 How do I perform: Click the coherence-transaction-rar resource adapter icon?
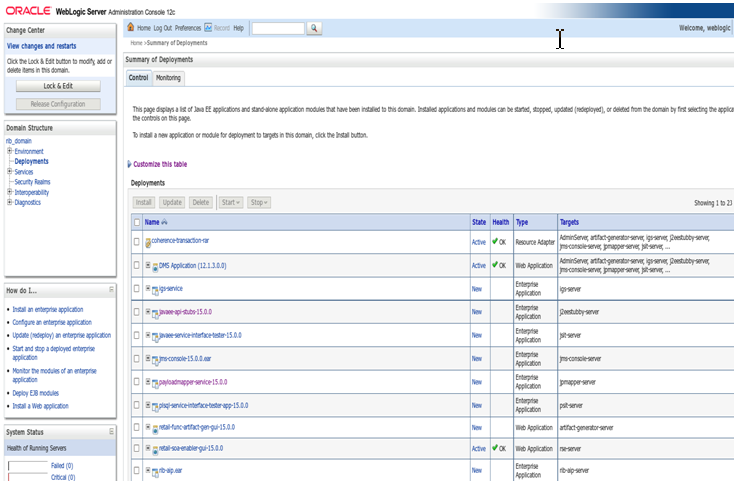click(x=148, y=242)
